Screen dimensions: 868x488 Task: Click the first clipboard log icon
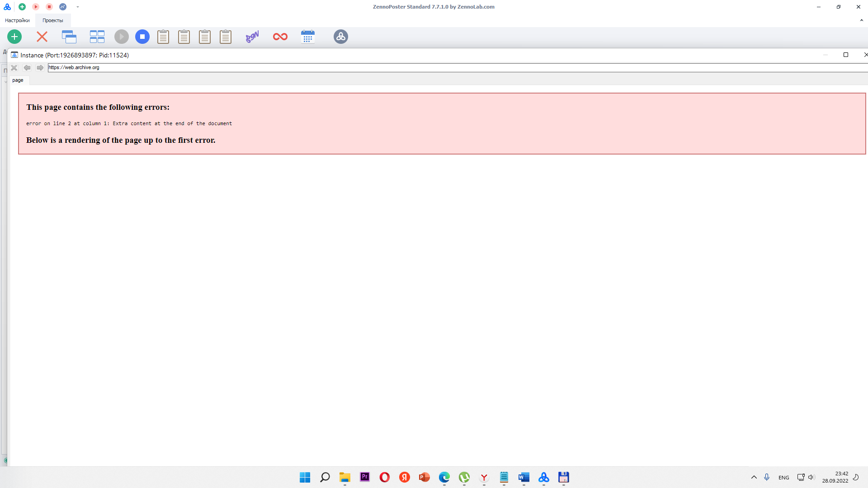[x=163, y=37]
